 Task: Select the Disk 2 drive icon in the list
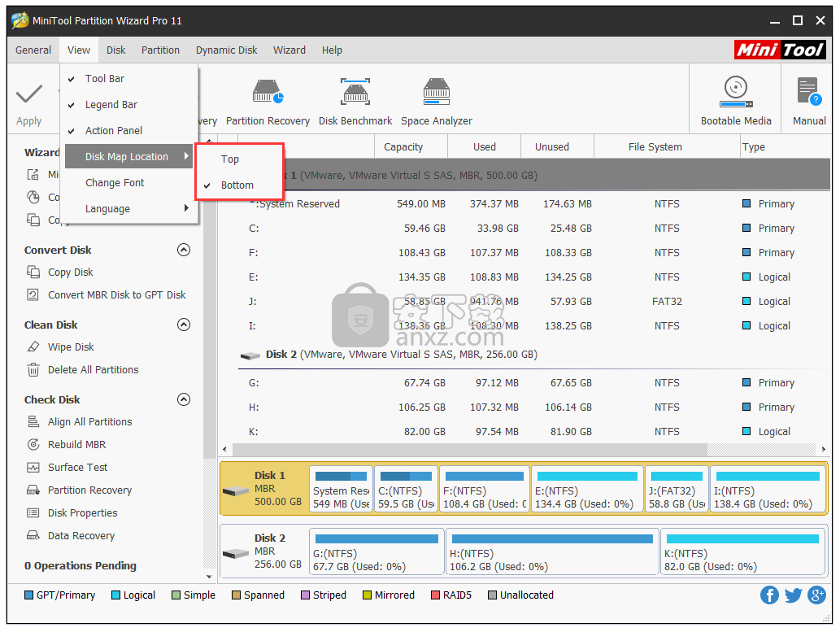coord(250,355)
